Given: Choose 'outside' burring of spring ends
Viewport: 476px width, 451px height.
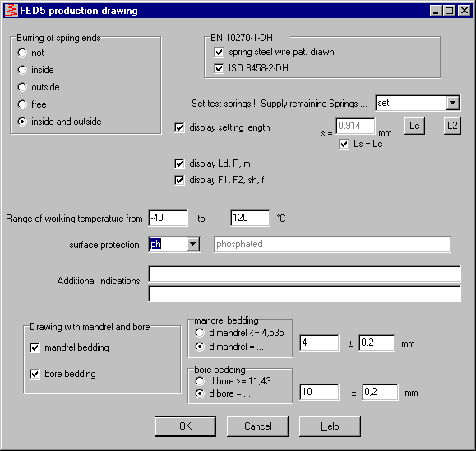Looking at the screenshot, I should (x=22, y=87).
